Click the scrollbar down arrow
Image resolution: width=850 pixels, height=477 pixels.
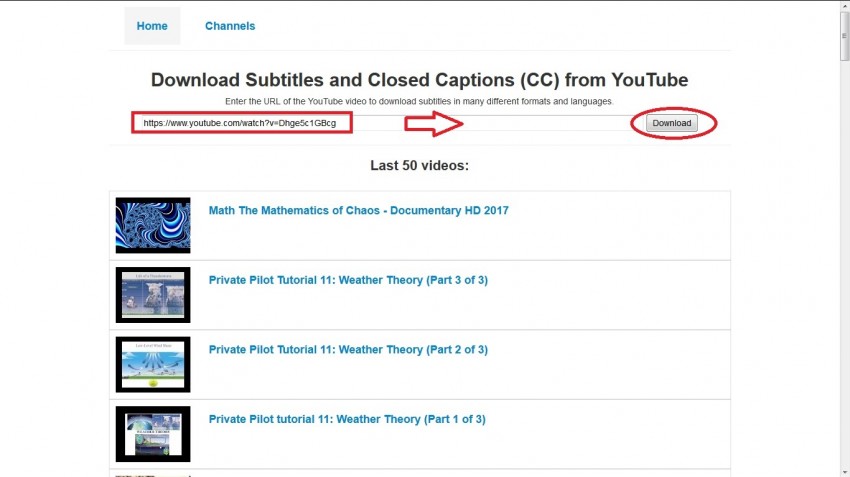tap(845, 472)
